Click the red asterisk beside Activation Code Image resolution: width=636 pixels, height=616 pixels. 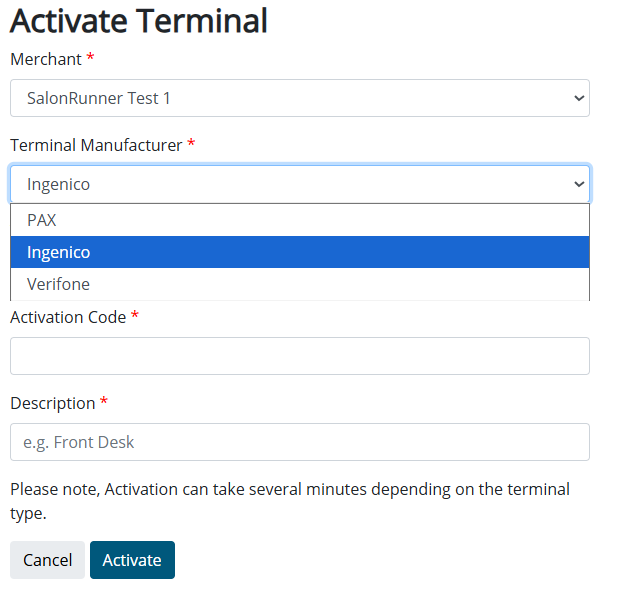tap(135, 317)
